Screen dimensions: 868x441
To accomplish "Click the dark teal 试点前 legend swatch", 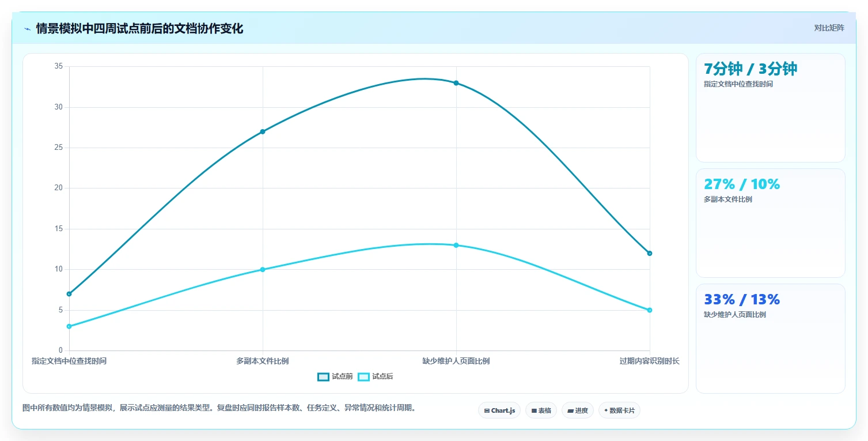I will click(x=323, y=376).
